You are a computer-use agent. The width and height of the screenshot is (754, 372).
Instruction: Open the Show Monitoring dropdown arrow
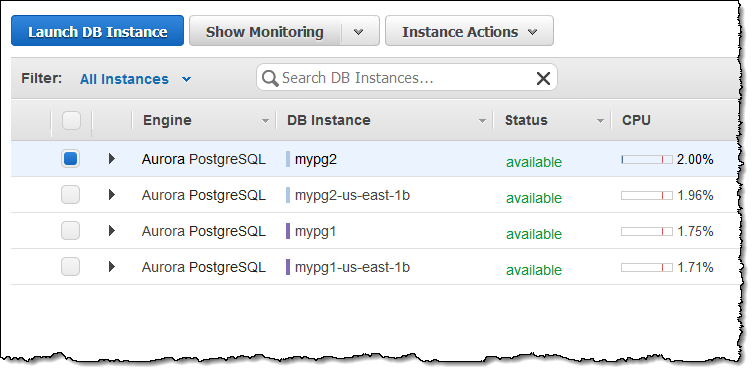click(359, 32)
